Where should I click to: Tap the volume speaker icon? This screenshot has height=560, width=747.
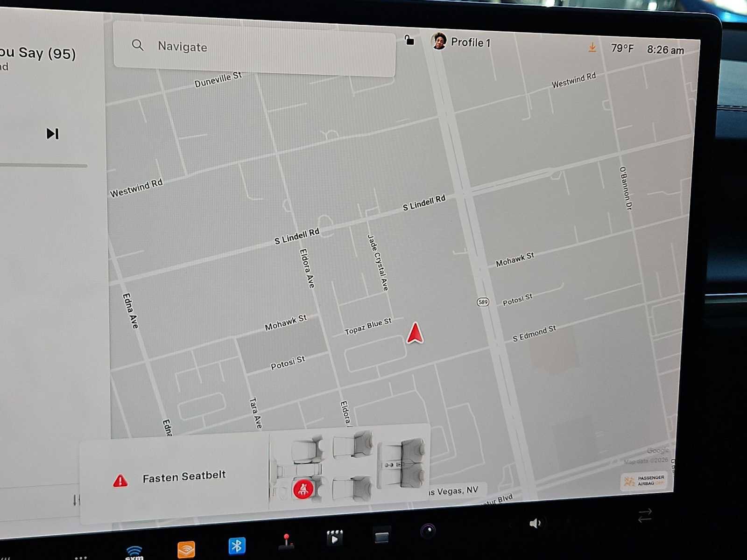[536, 522]
